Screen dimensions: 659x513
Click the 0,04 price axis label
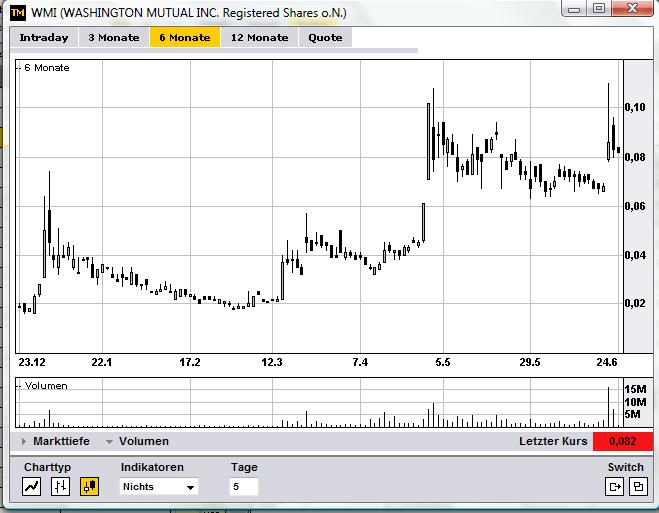[635, 255]
